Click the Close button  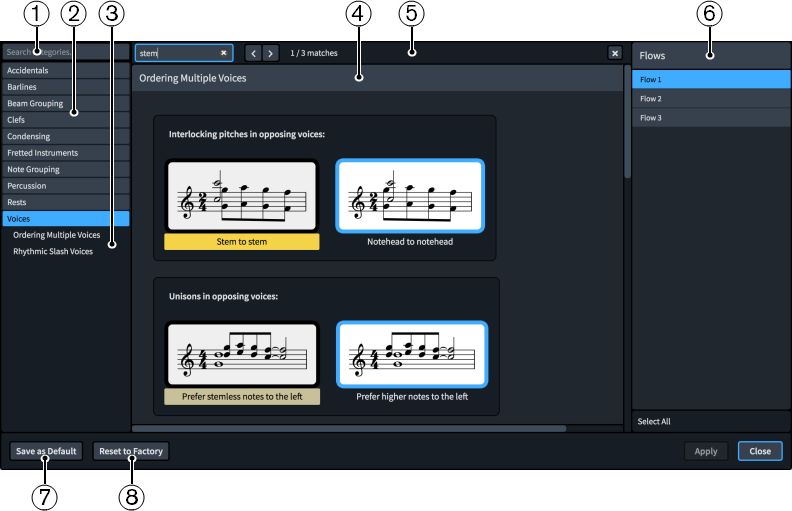(x=760, y=451)
